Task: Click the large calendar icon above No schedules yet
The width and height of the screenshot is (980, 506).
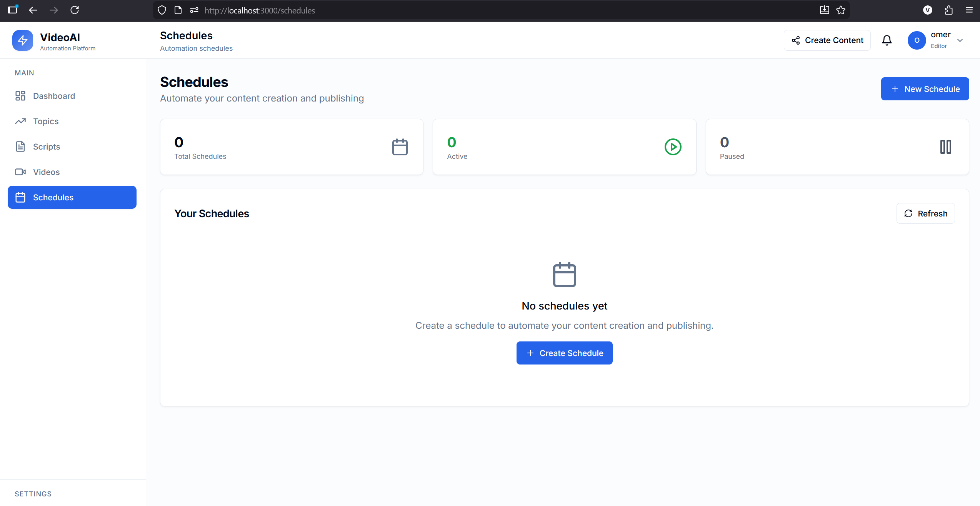Action: tap(565, 275)
